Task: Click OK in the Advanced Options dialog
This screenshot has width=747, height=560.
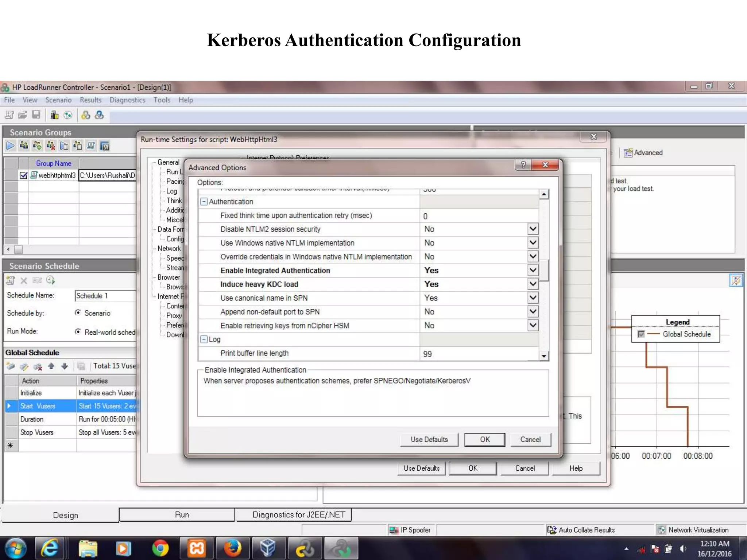Action: pyautogui.click(x=485, y=440)
